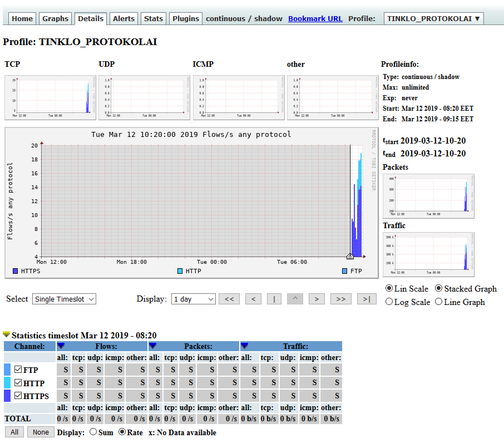The image size is (504, 448).
Task: Open the Home tab
Action: click(x=22, y=19)
